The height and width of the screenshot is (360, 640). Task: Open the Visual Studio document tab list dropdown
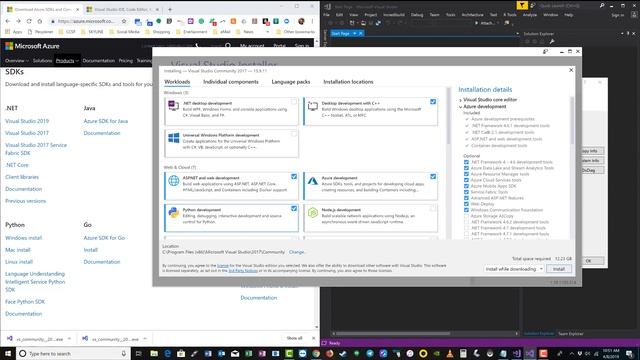(x=518, y=33)
